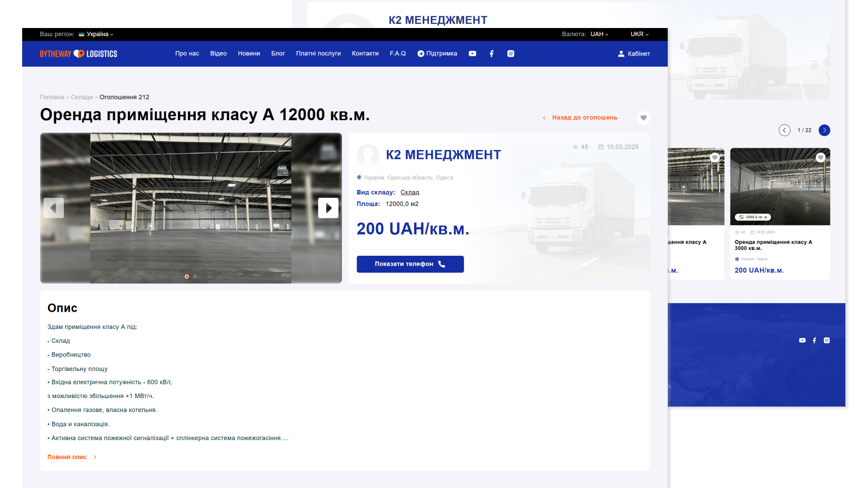The height and width of the screenshot is (488, 868).
Task: Click the area icon on 3000,0 кв.м badge
Action: pos(741,217)
